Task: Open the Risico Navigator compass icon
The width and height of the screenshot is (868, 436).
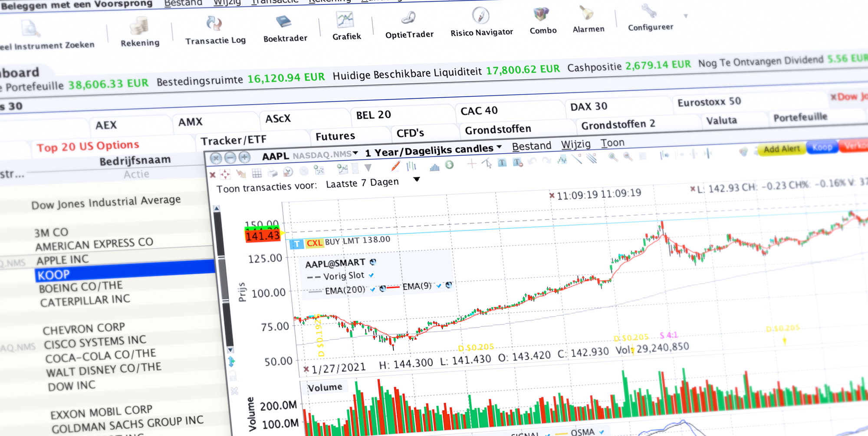Action: (x=480, y=16)
